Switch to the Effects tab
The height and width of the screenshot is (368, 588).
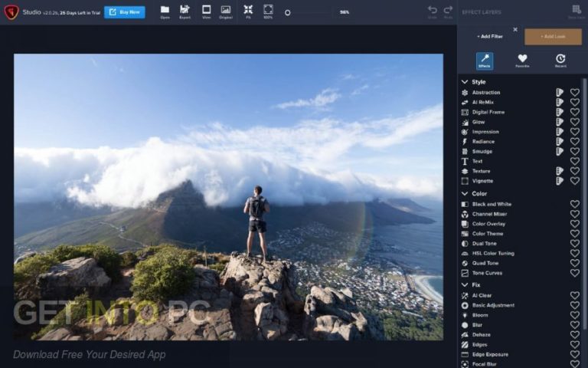485,61
